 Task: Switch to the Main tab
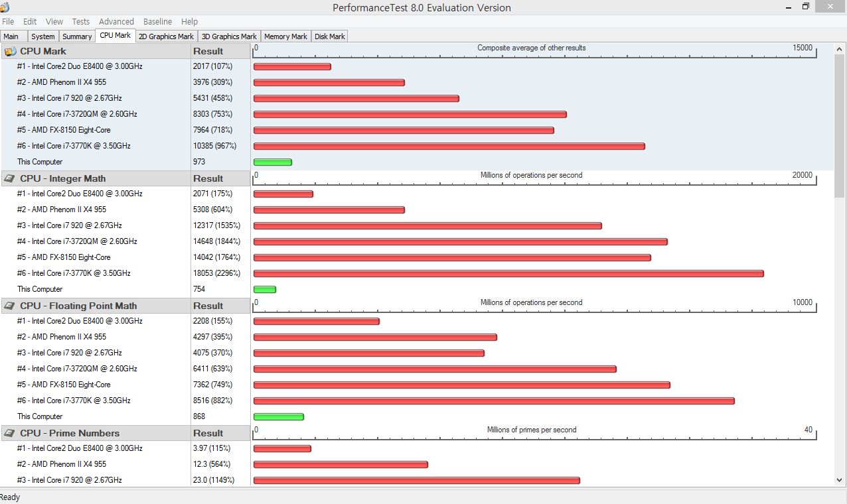click(x=13, y=36)
